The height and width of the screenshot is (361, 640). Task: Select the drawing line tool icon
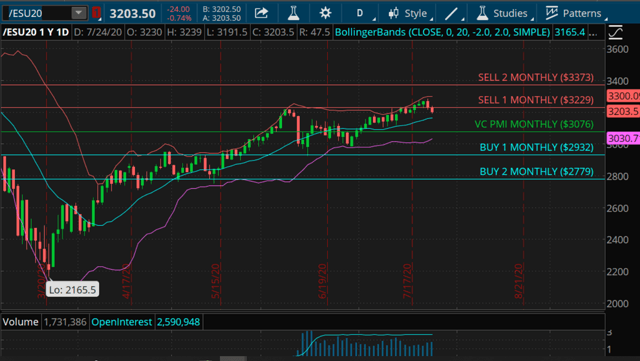tap(451, 14)
